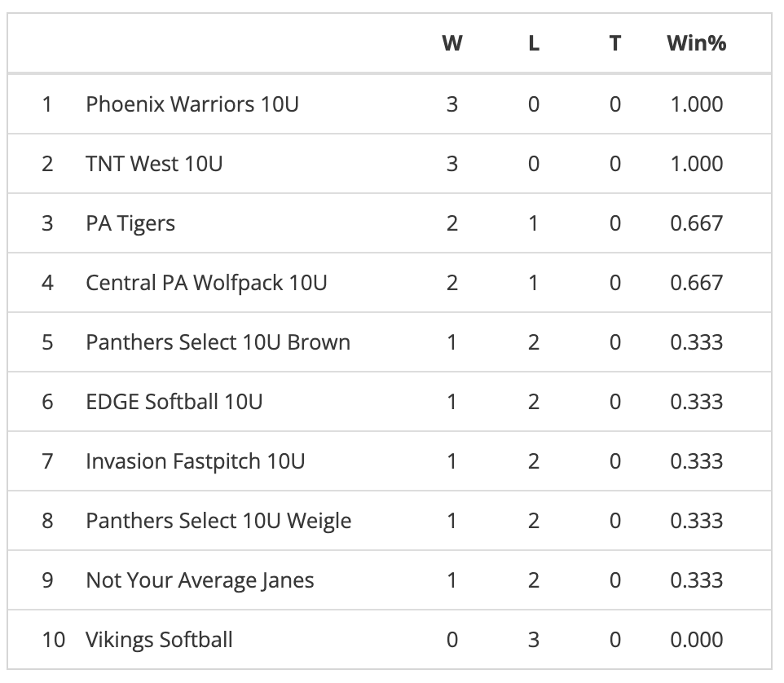Select the PA Tigers team row
784x683 pixels.
(x=130, y=223)
